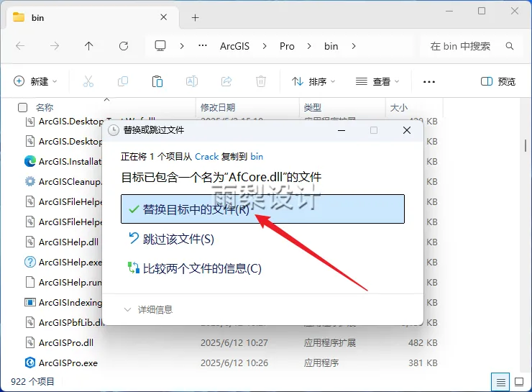Select the bin tab

[92, 18]
